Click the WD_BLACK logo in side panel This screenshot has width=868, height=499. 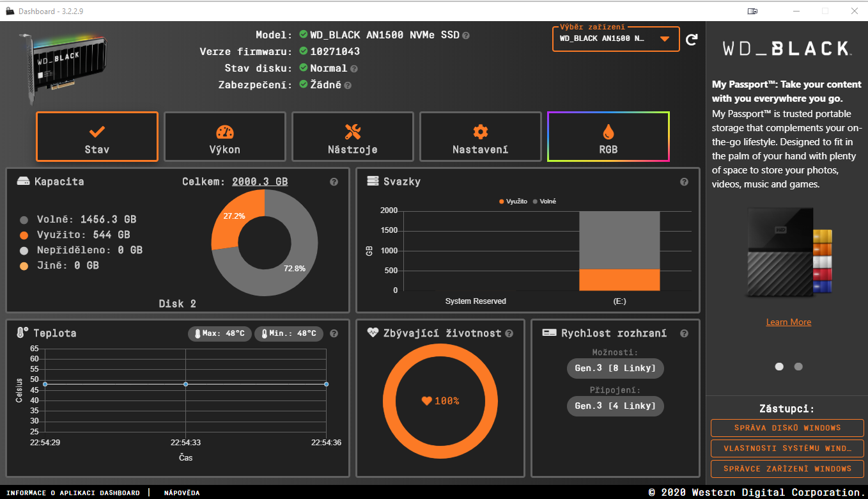(x=787, y=49)
